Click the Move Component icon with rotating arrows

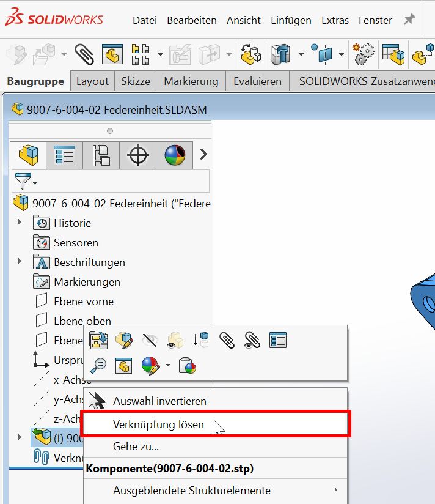(x=251, y=54)
